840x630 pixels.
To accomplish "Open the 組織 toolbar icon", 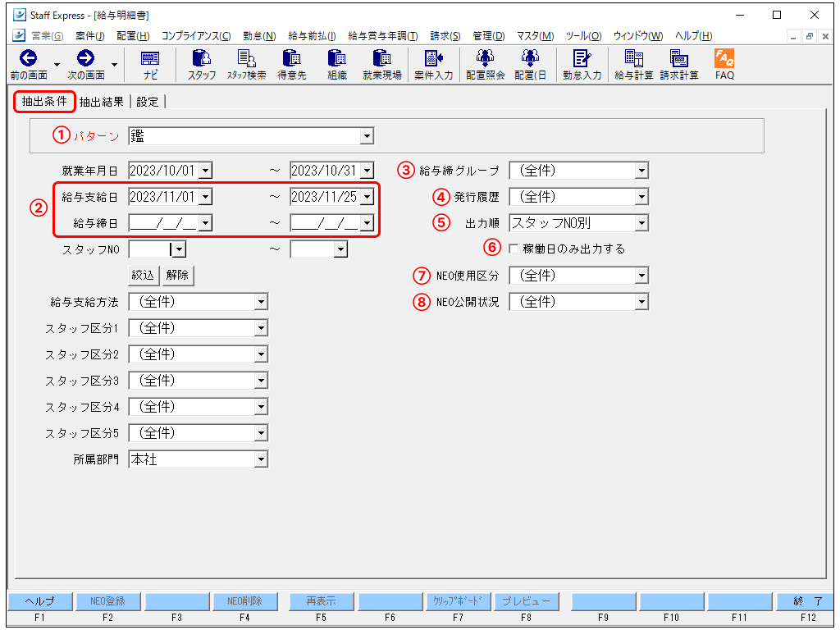I will (336, 58).
